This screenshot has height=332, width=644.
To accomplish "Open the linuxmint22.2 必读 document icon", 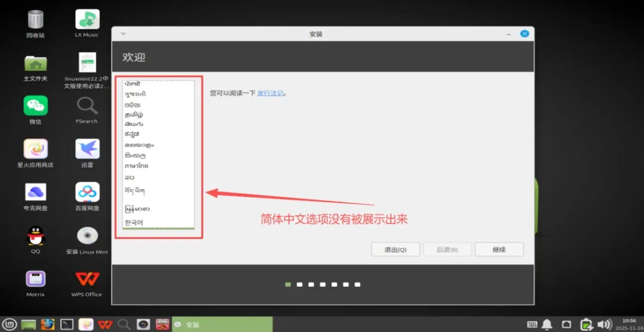I will [x=87, y=63].
